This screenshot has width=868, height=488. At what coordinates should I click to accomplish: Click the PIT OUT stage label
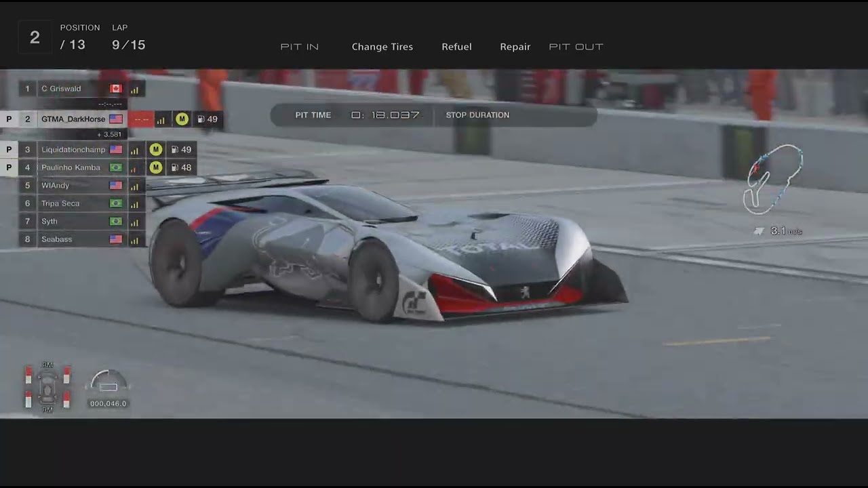pyautogui.click(x=576, y=47)
